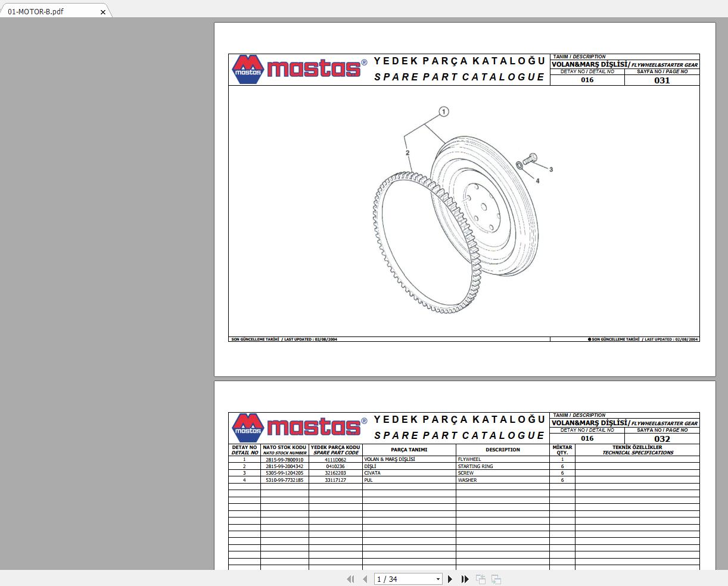The height and width of the screenshot is (586, 728).
Task: Click the FLYWHEEL row in the parts table
Action: point(502,459)
